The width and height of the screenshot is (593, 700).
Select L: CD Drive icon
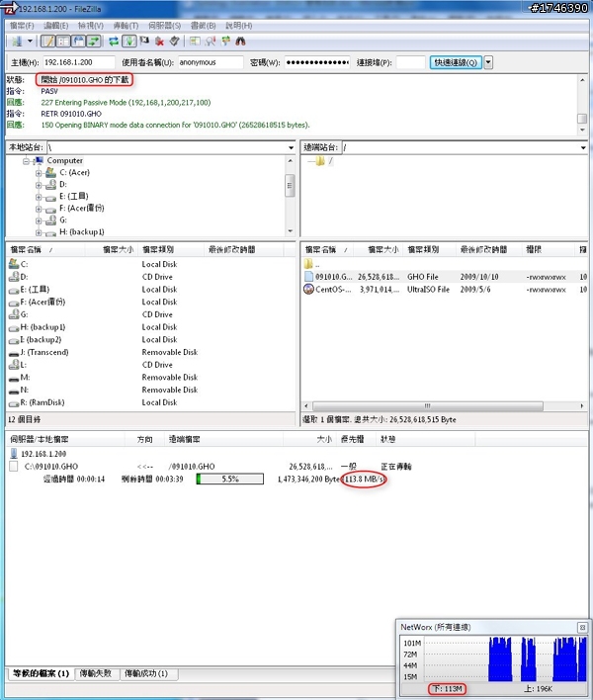pos(14,365)
